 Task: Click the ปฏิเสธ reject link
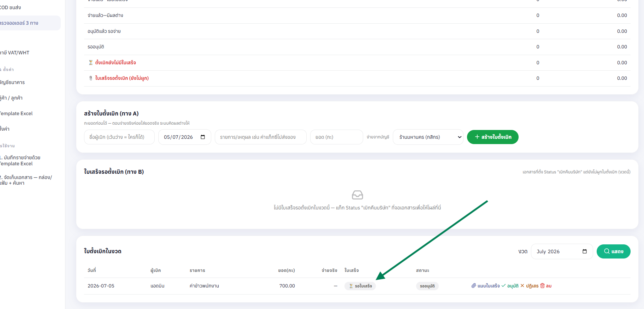pos(529,286)
